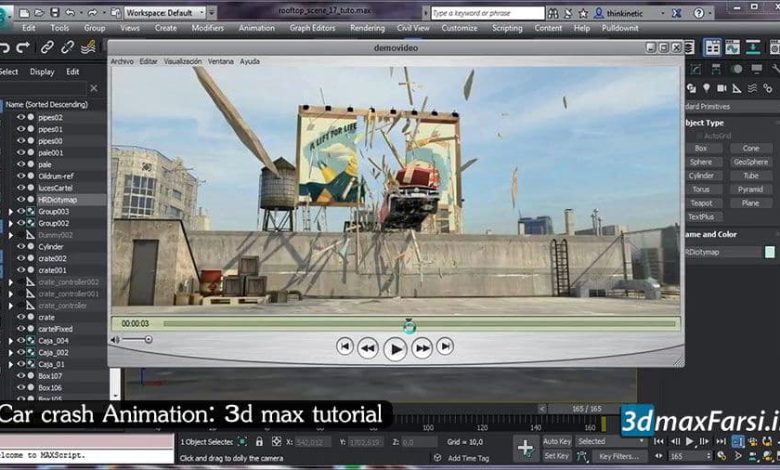Viewport: 780px width, 470px height.
Task: Hide the Cylinder object via eye icon
Action: [x=21, y=246]
